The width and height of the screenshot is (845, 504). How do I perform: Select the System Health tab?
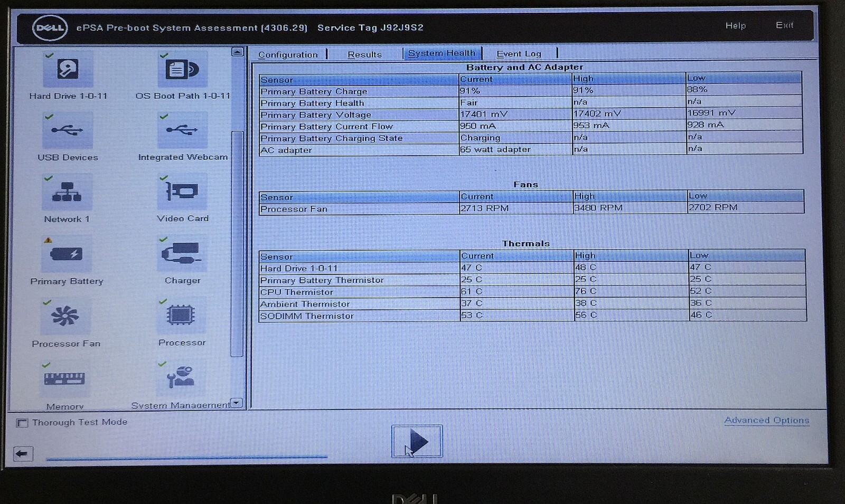pos(442,53)
